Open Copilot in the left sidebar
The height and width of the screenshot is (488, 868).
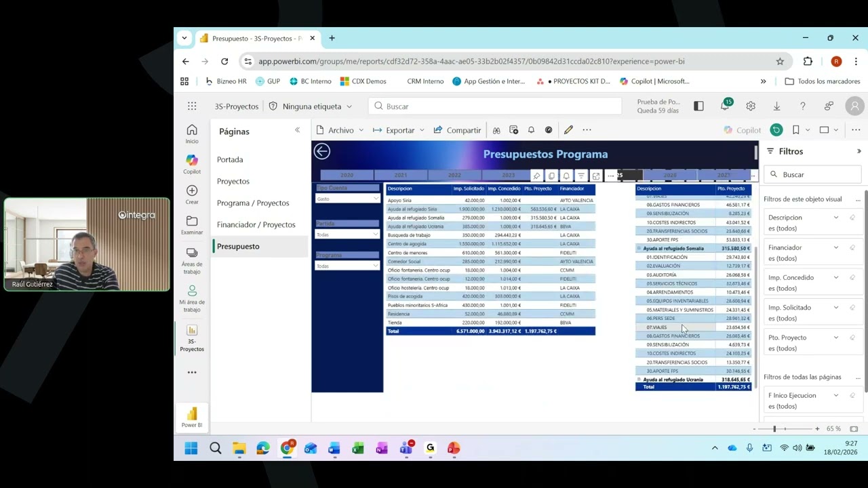pyautogui.click(x=192, y=163)
